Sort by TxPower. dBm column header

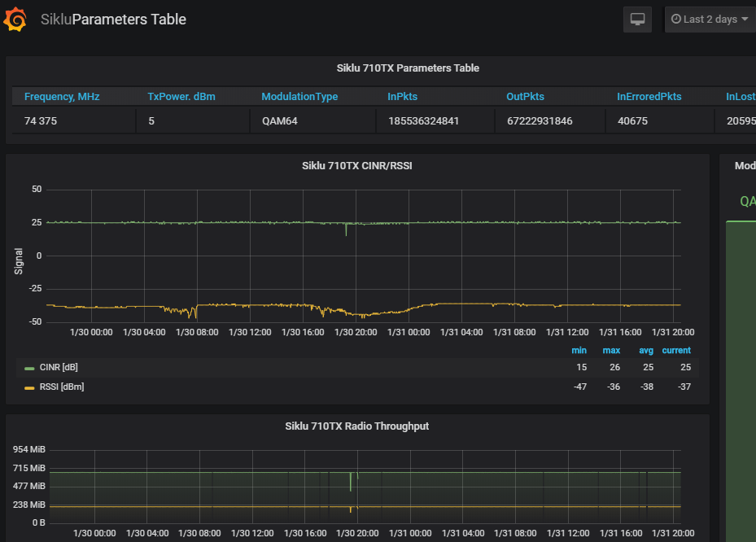181,97
